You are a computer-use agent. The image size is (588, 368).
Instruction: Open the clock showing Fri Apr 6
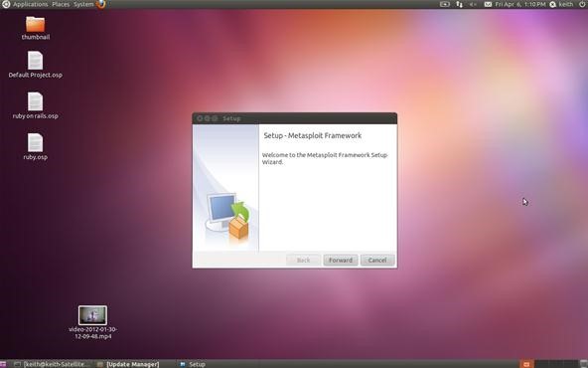point(520,5)
